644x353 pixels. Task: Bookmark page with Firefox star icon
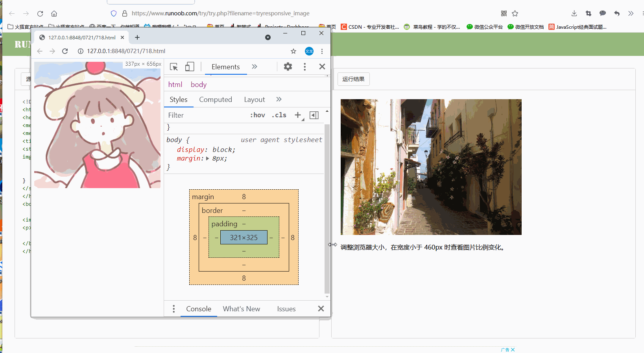515,13
